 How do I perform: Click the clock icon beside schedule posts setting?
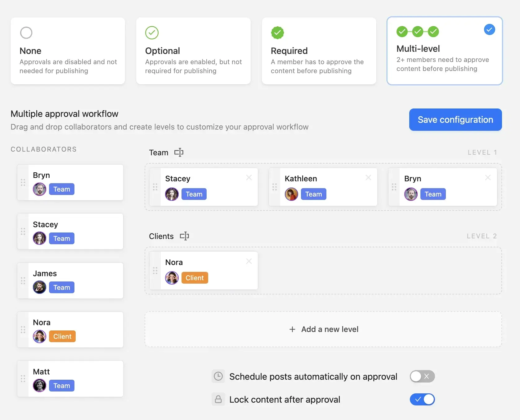coord(218,376)
